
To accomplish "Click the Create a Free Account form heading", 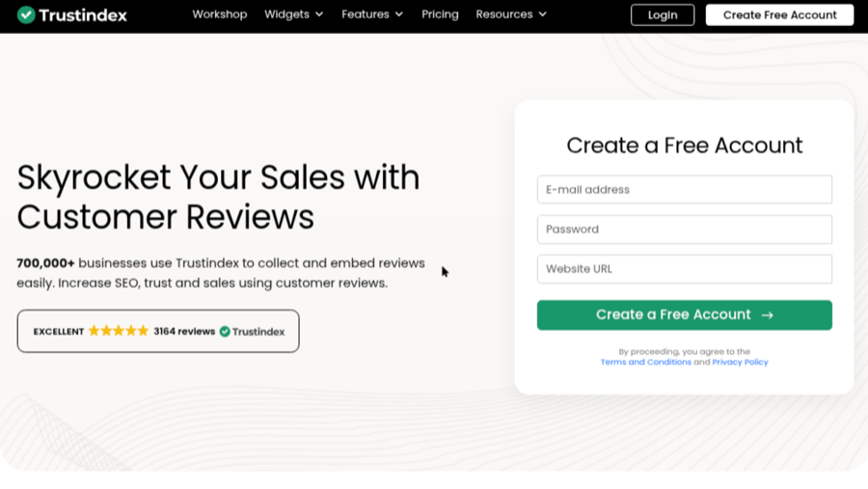I will click(684, 146).
